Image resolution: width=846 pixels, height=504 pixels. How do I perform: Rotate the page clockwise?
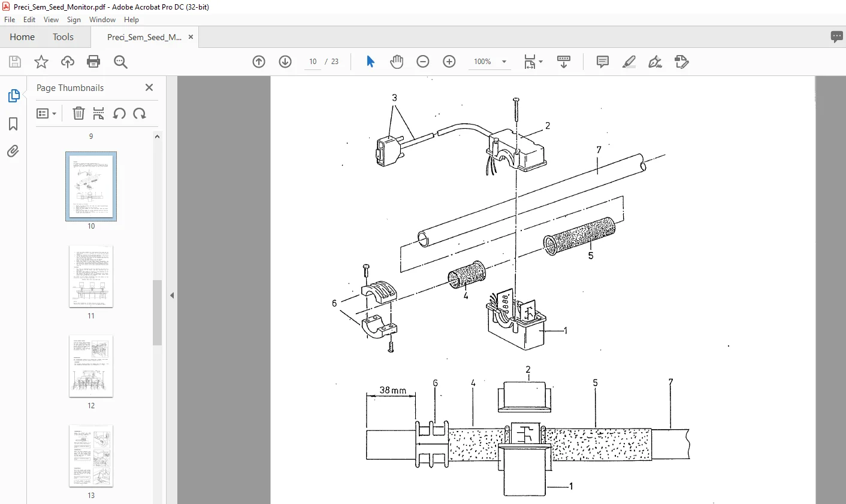point(140,113)
